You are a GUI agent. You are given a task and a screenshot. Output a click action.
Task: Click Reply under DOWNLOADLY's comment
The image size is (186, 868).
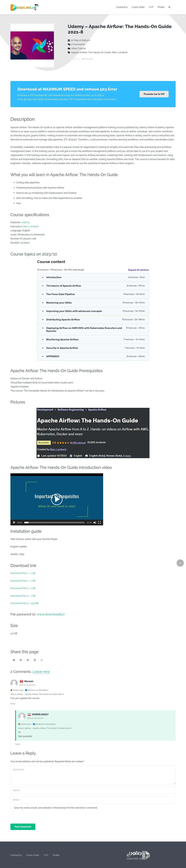(x=18, y=744)
